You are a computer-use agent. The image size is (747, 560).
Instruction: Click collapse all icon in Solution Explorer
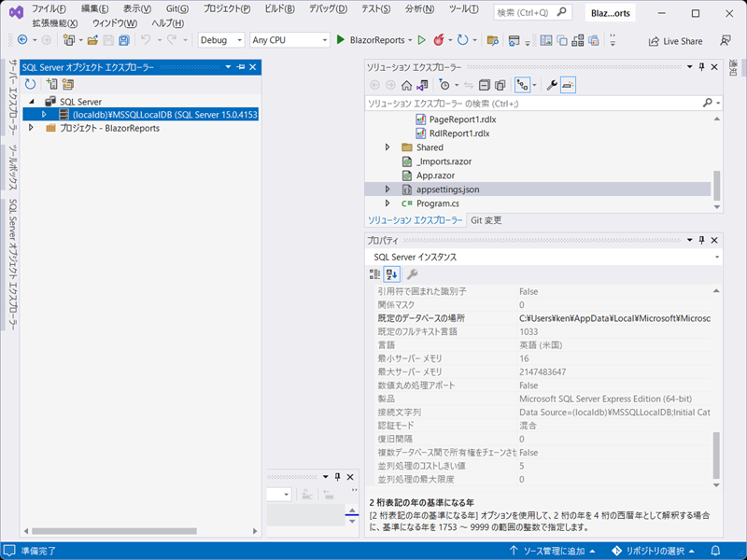[485, 85]
